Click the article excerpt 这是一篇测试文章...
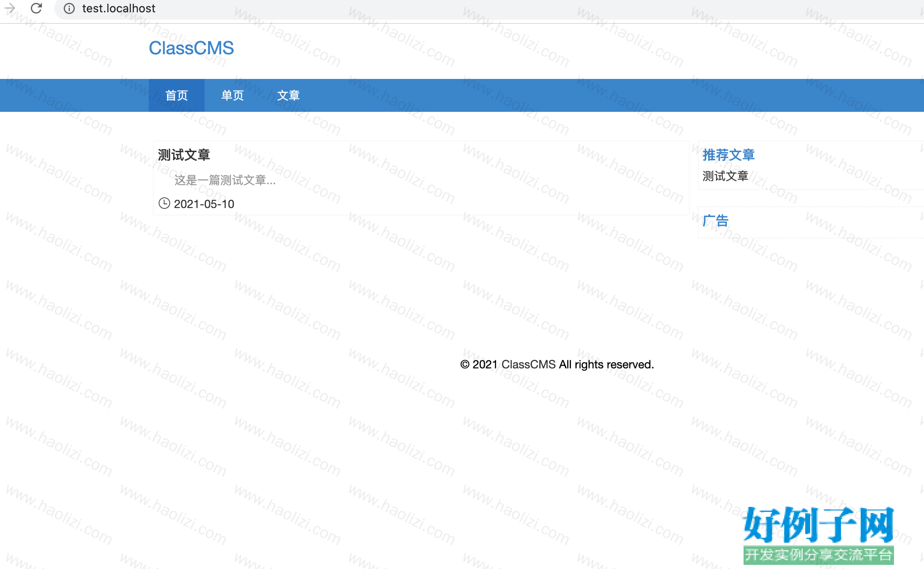This screenshot has width=924, height=569. (225, 180)
